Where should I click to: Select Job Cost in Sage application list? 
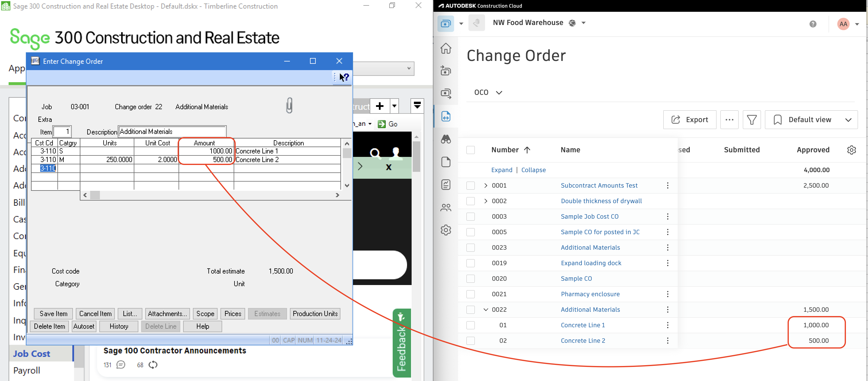tap(32, 354)
